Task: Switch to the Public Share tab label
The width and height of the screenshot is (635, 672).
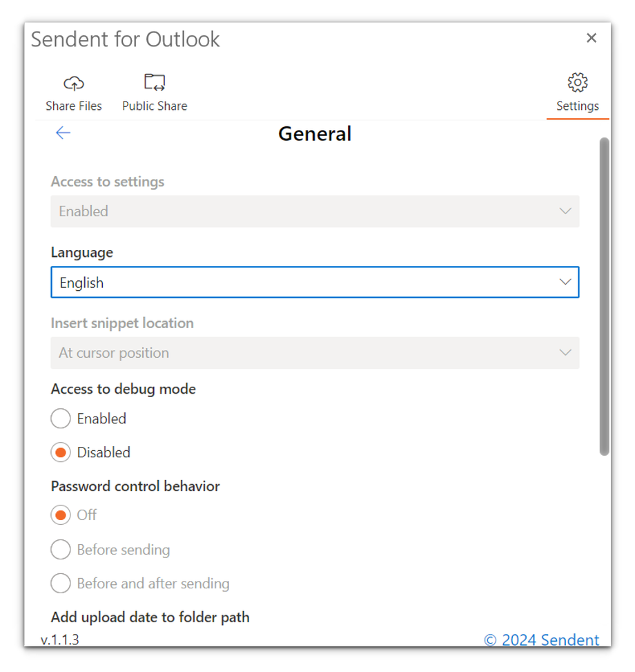Action: [x=155, y=106]
